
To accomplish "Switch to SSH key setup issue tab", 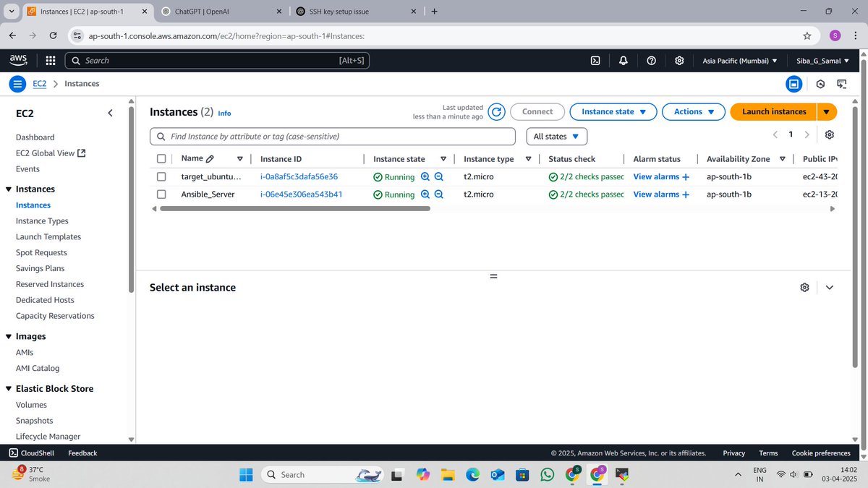I will tap(356, 12).
